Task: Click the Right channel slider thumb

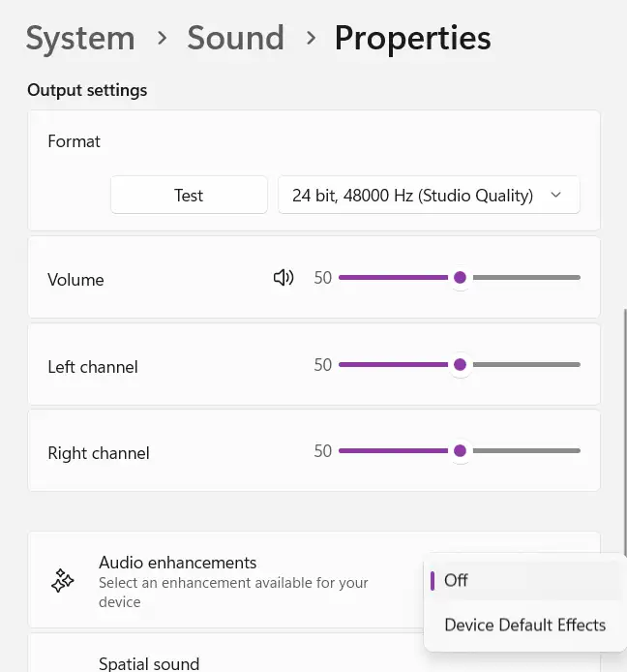Action: click(x=461, y=451)
